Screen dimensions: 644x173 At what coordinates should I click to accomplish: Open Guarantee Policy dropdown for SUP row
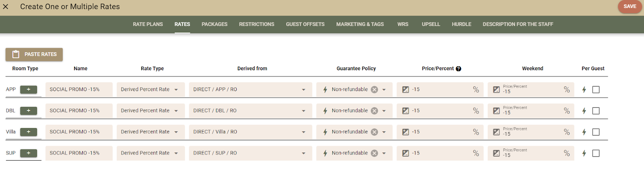click(x=384, y=153)
